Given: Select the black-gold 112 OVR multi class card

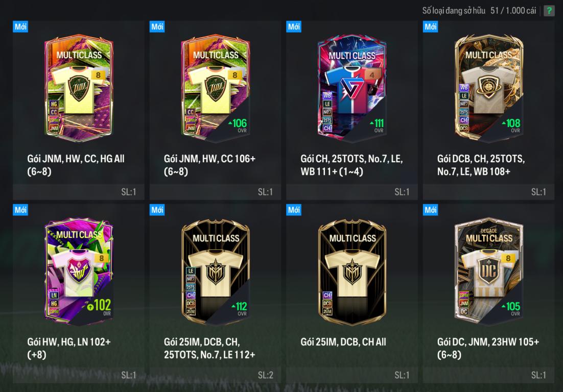Looking at the screenshot, I should pos(215,272).
